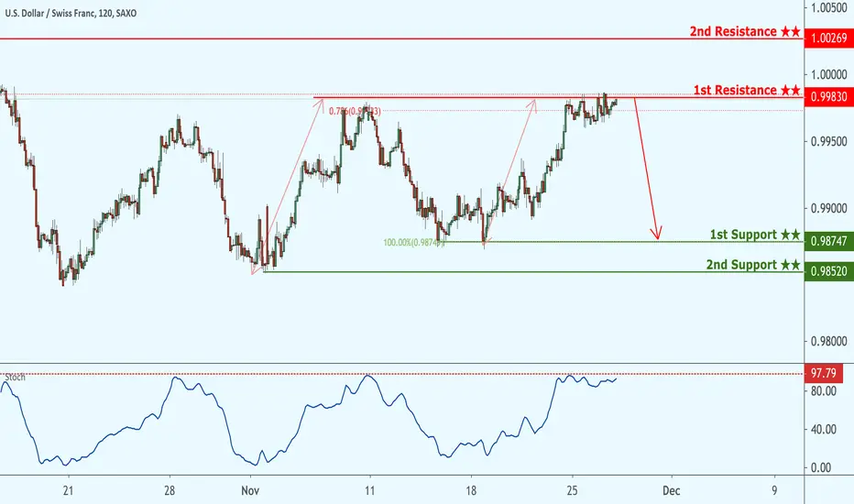
Task: Click the red 0.99830 price tag
Action: (829, 97)
